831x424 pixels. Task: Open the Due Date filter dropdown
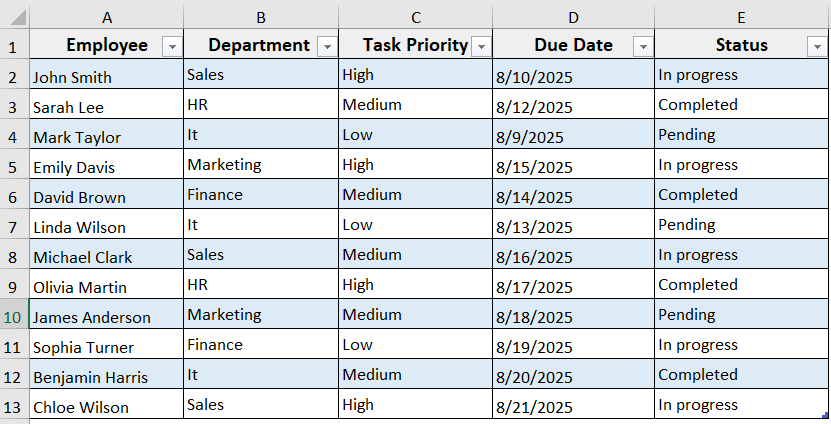click(x=643, y=46)
